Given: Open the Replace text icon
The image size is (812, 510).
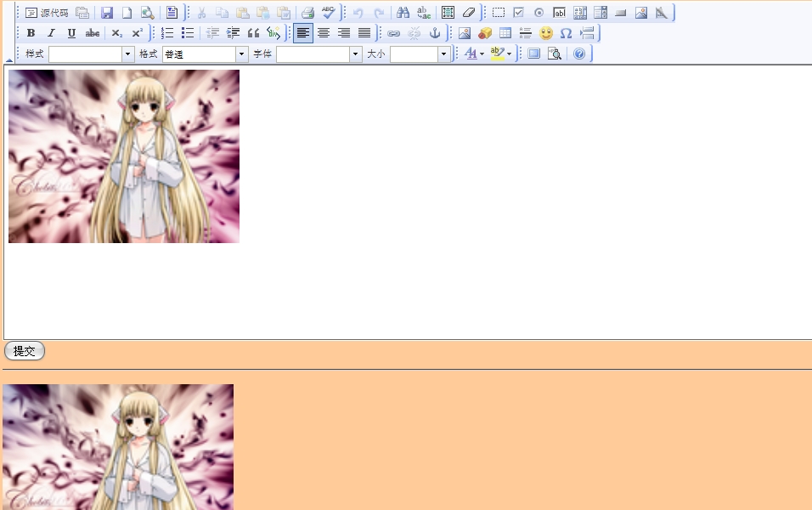Looking at the screenshot, I should [424, 13].
